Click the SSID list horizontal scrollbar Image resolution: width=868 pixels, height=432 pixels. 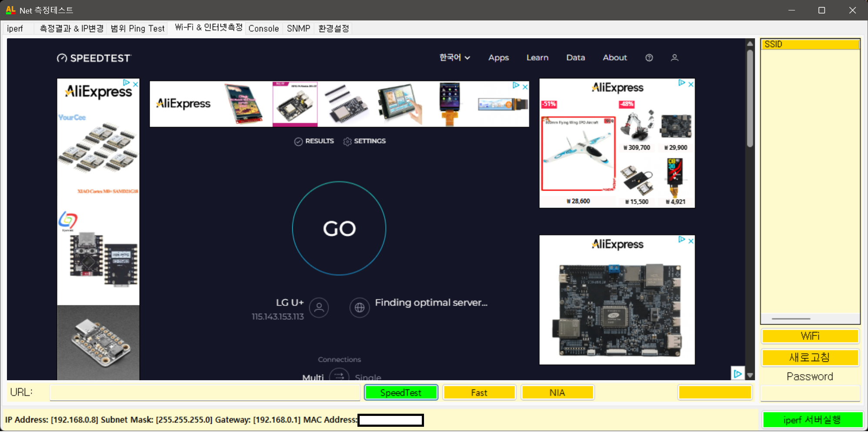click(791, 319)
